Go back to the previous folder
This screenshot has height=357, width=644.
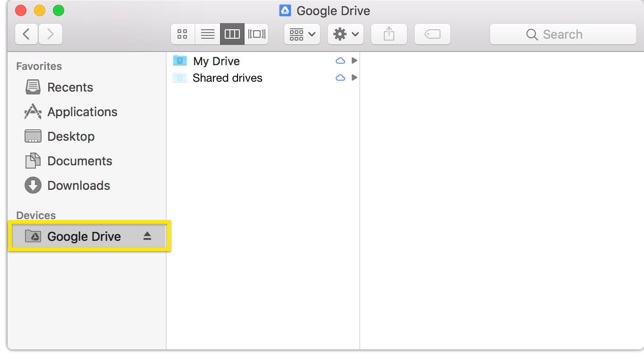coord(27,34)
